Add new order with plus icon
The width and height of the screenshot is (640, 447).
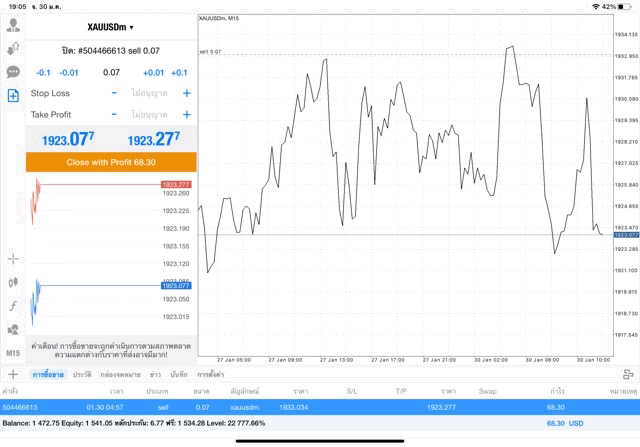click(13, 374)
